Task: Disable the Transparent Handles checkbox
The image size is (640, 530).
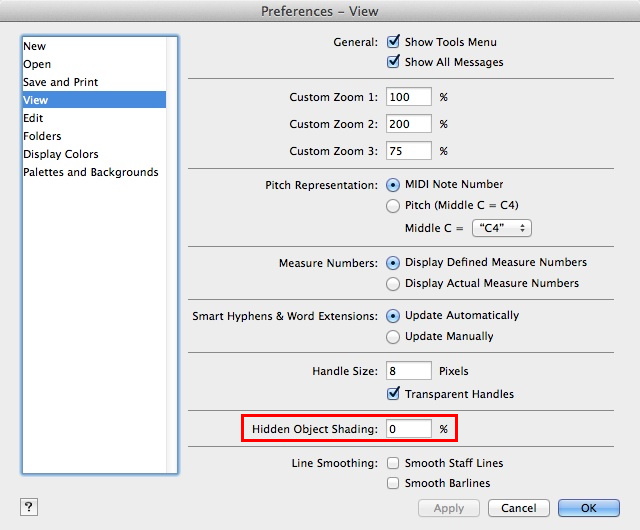Action: click(x=394, y=394)
